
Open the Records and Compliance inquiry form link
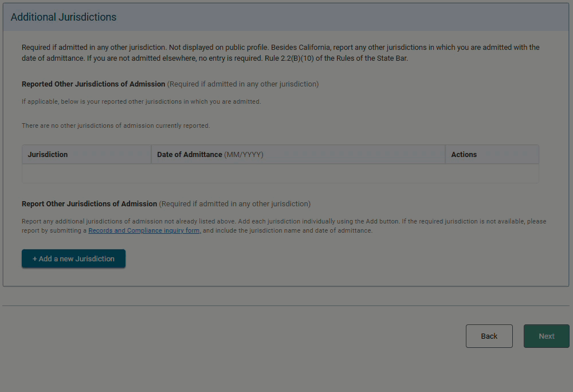point(144,231)
